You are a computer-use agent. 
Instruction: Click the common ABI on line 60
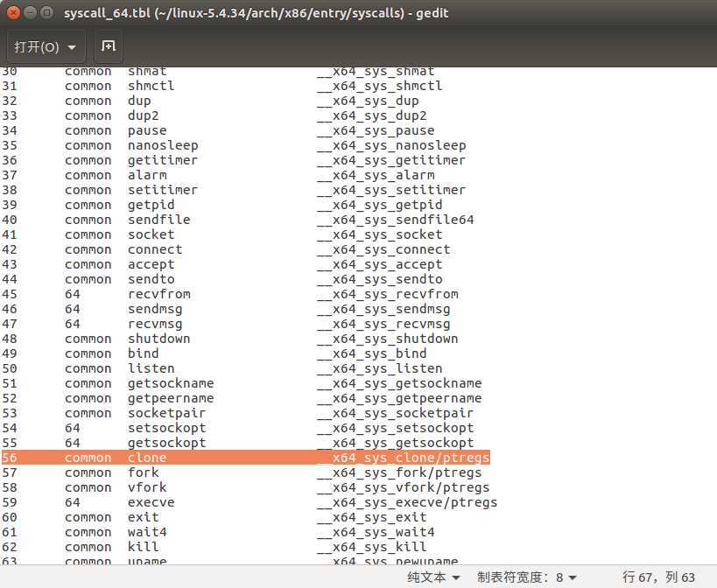[x=88, y=517]
